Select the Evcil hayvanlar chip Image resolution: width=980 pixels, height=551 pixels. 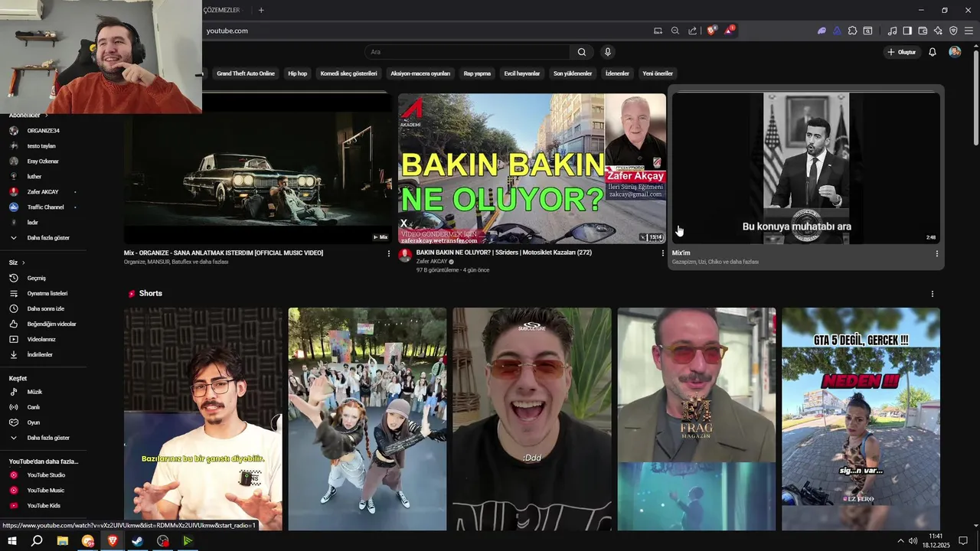522,73
